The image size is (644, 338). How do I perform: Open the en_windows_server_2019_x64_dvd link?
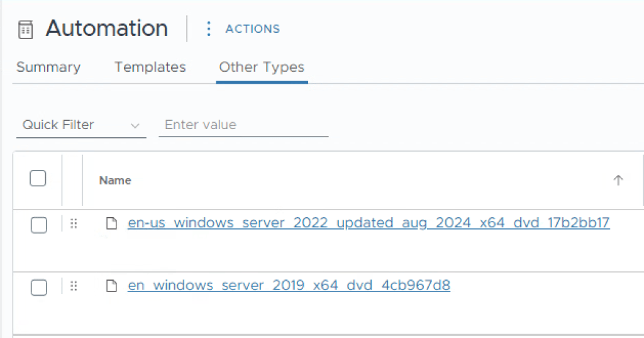(289, 286)
